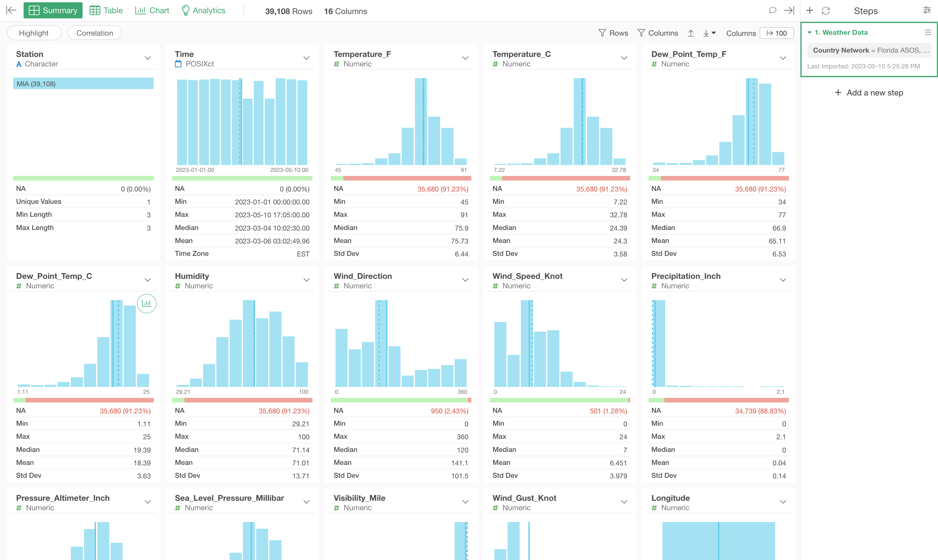This screenshot has width=938, height=560.
Task: Click Add a new step
Action: pos(869,93)
